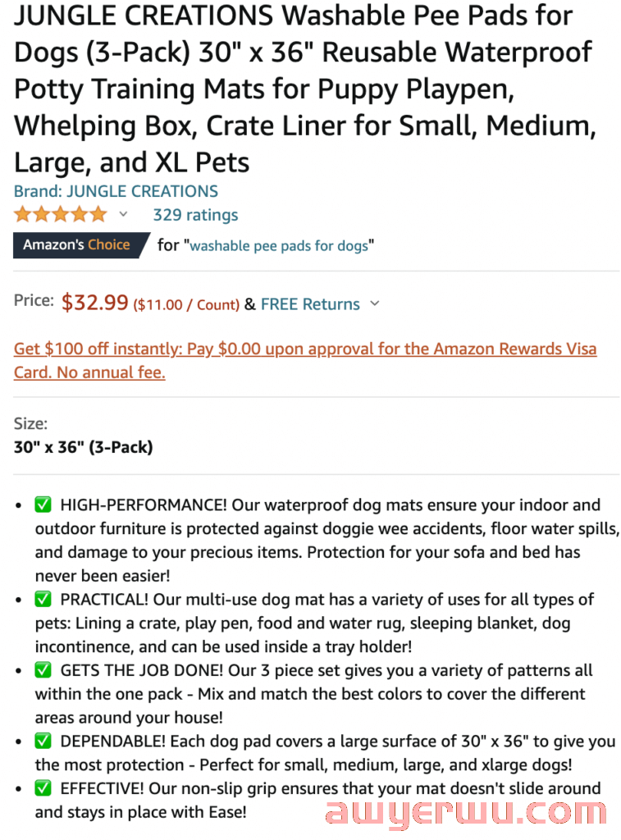This screenshot has height=840, width=621.
Task: Click the $32.99 price
Action: click(95, 303)
